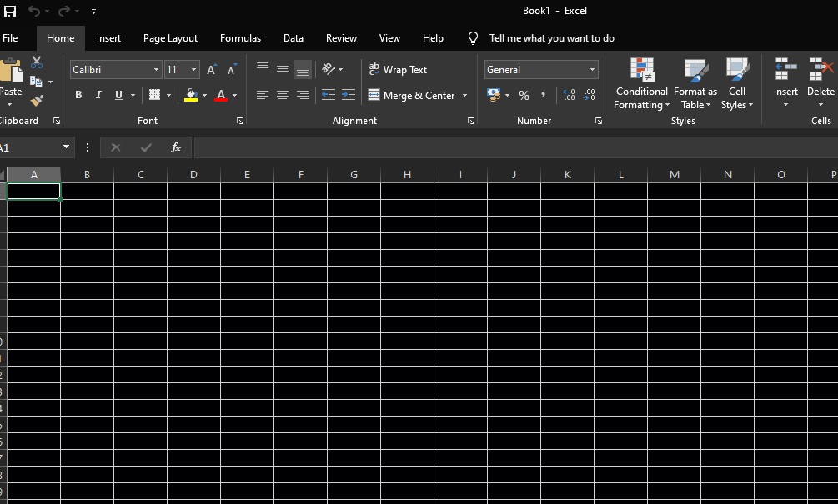Select the Comma Style icon
The height and width of the screenshot is (504, 838).
(543, 95)
